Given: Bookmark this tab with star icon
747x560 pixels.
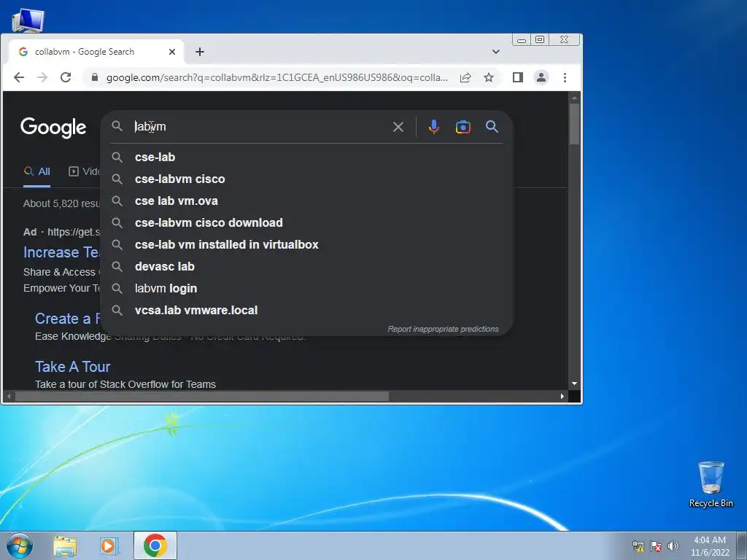Looking at the screenshot, I should (x=489, y=77).
